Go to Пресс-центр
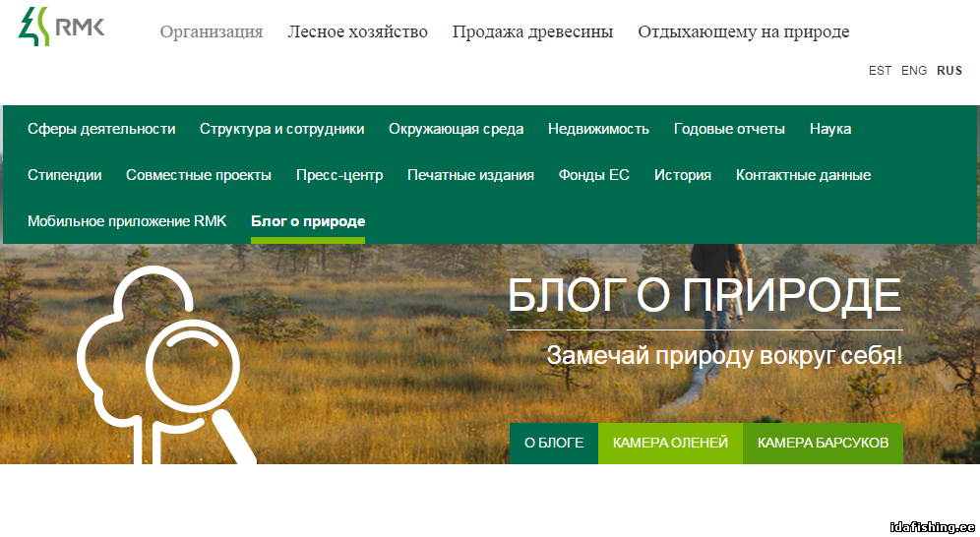This screenshot has width=980, height=537. tap(339, 175)
